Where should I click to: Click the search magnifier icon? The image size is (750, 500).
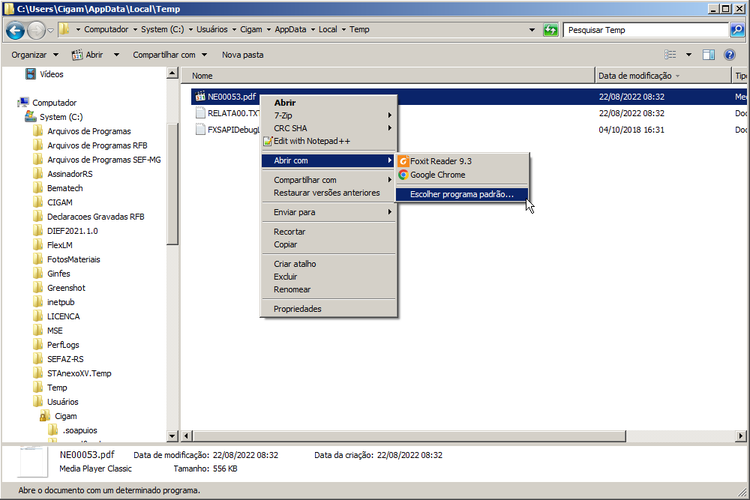[x=737, y=30]
